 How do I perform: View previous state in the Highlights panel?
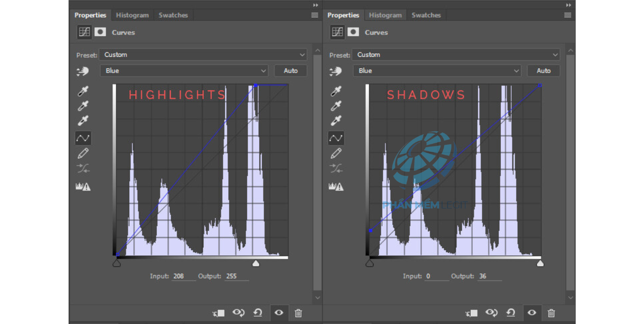239,313
